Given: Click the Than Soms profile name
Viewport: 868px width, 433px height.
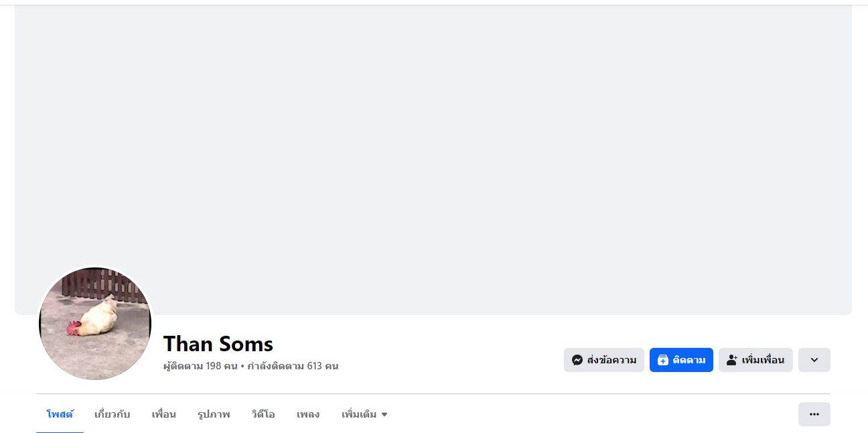Looking at the screenshot, I should pyautogui.click(x=218, y=344).
